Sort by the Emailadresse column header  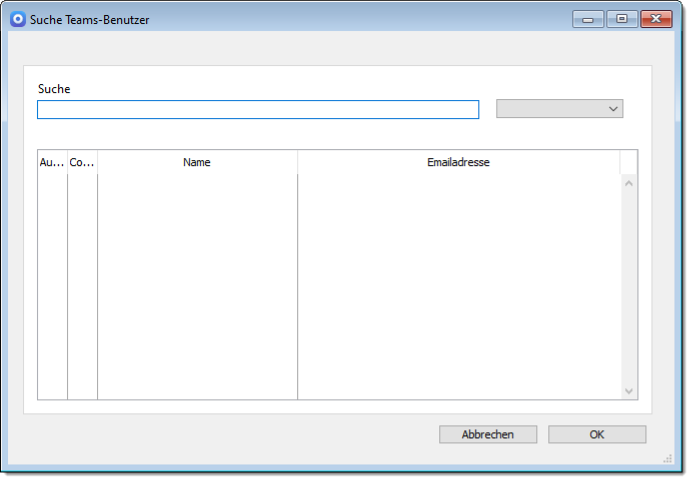tap(458, 162)
